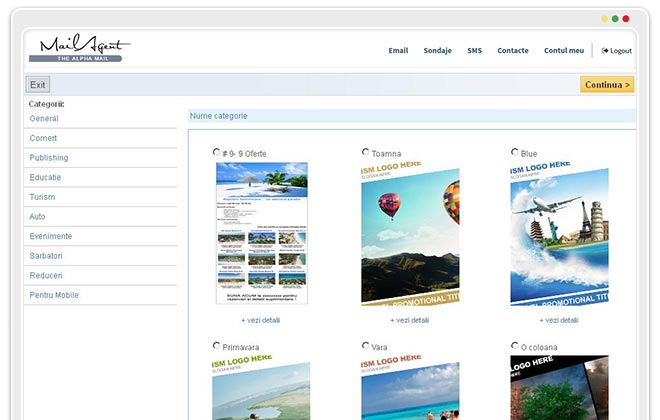Open the Primavara template thumbnail
Image resolution: width=660 pixels, height=420 pixels.
click(x=261, y=387)
